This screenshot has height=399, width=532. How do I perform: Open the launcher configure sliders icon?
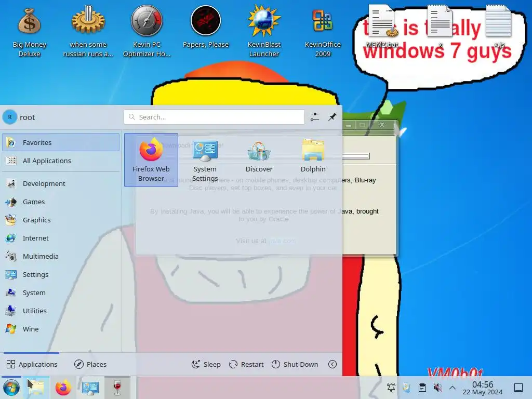pos(315,117)
